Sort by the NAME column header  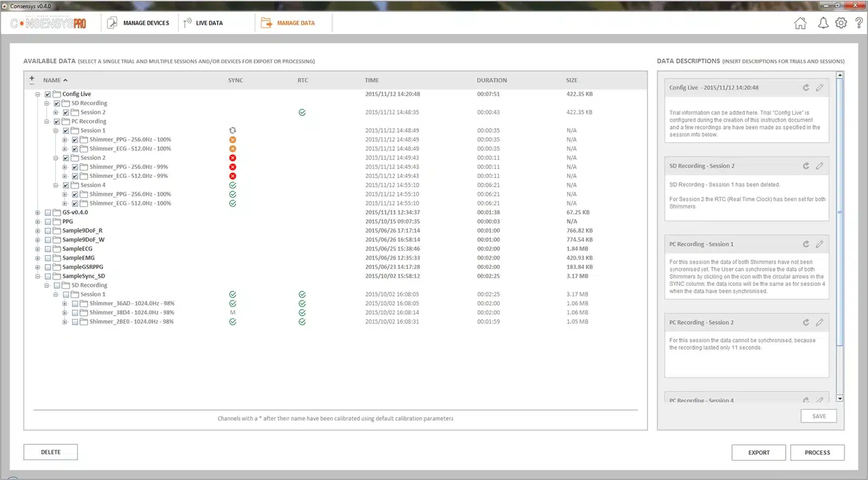(x=55, y=80)
